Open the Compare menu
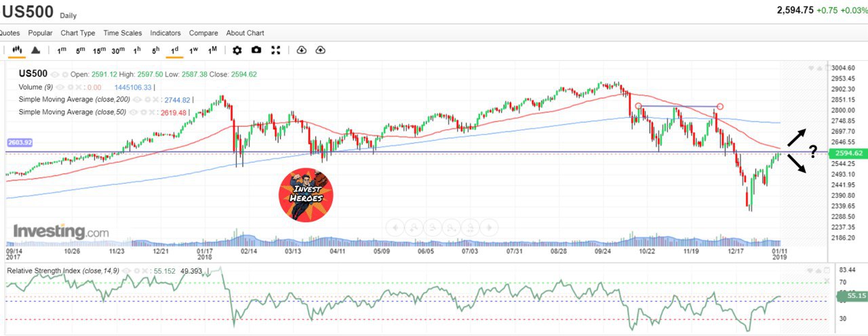The height and width of the screenshot is (336, 868). tap(203, 33)
